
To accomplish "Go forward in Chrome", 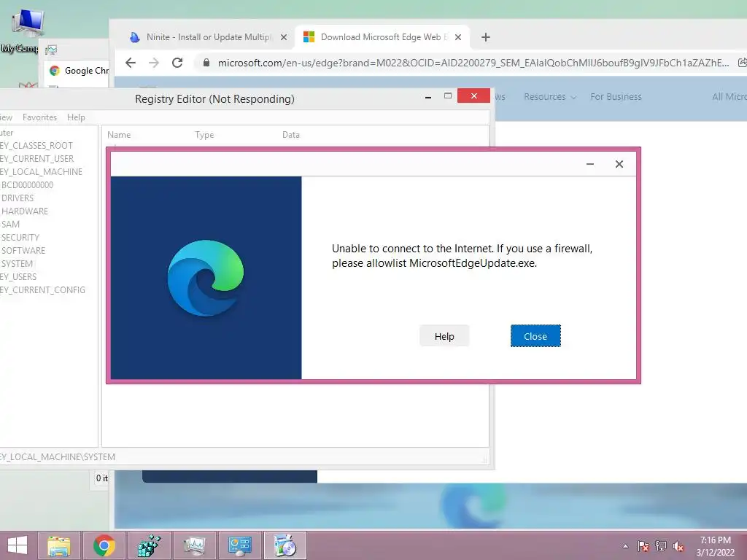I will coord(153,63).
